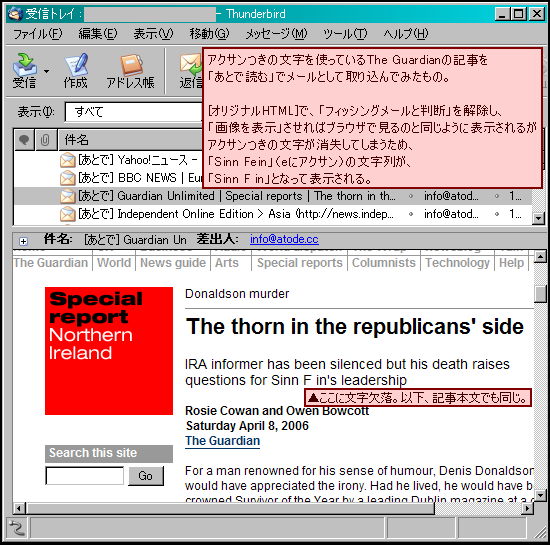Select the Yahoo!ニュース message row
The height and width of the screenshot is (545, 550).
pos(108,160)
